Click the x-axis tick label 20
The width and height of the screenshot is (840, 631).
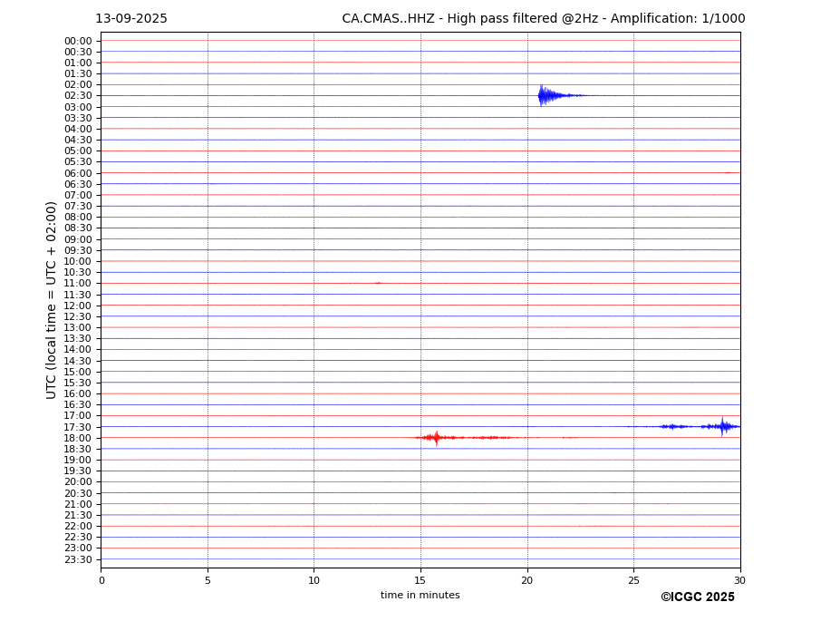tap(527, 580)
